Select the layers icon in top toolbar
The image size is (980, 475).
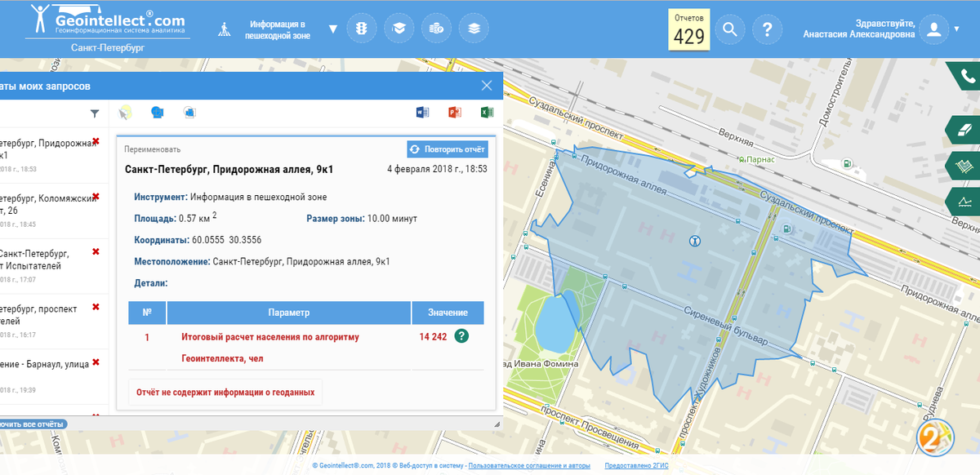473,27
